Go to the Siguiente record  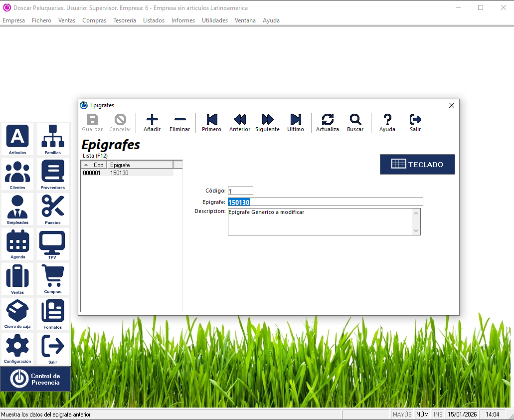pyautogui.click(x=267, y=123)
